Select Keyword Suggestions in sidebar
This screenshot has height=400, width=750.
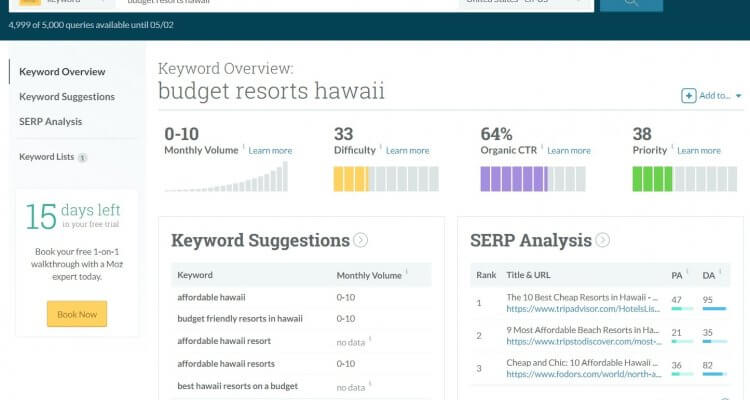point(67,97)
